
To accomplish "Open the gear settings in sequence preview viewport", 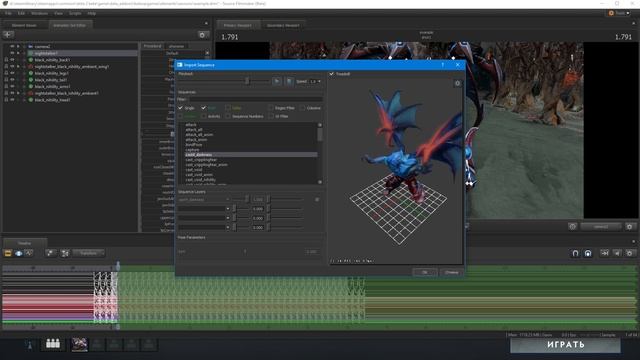I will (x=458, y=83).
